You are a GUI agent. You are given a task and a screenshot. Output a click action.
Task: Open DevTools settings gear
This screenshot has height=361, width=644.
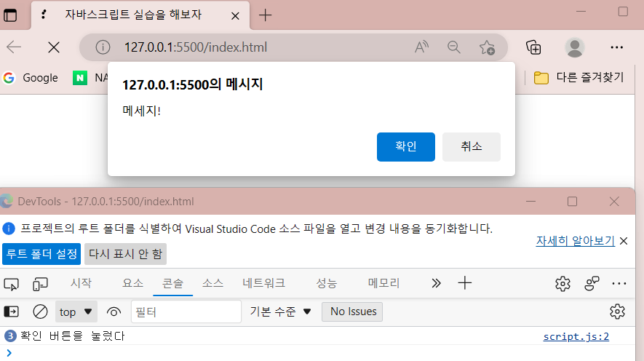click(562, 283)
